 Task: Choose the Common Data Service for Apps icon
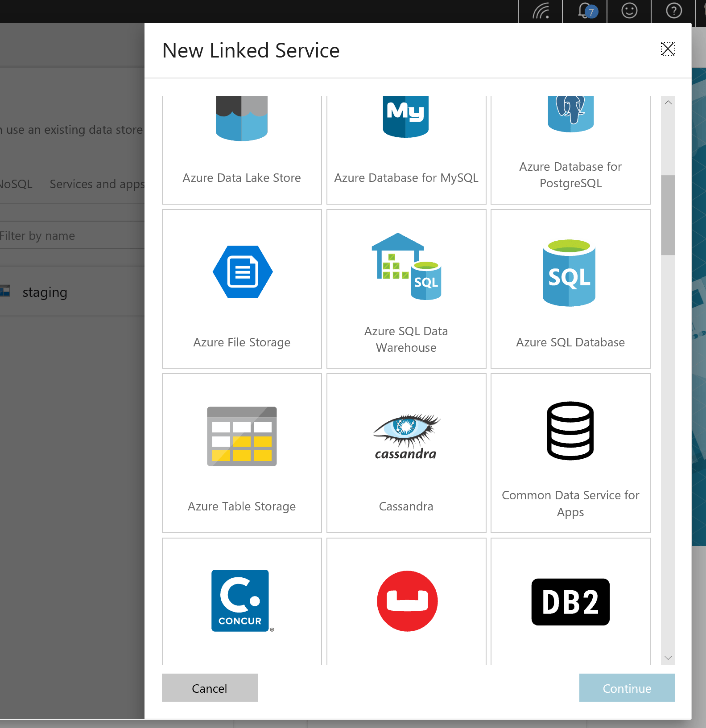pyautogui.click(x=570, y=431)
